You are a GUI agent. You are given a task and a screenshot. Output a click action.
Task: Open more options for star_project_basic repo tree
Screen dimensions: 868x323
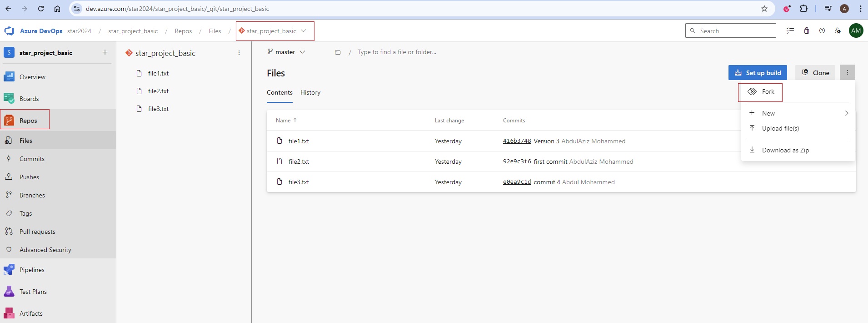(239, 53)
